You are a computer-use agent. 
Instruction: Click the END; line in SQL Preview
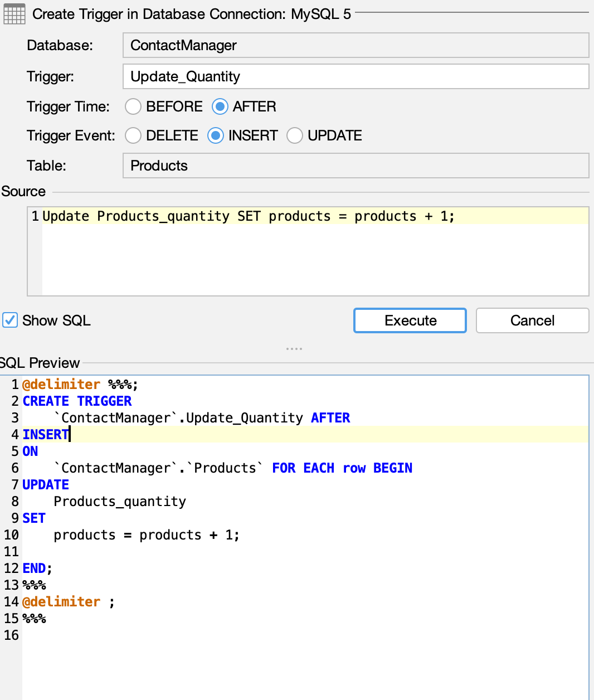tap(37, 568)
